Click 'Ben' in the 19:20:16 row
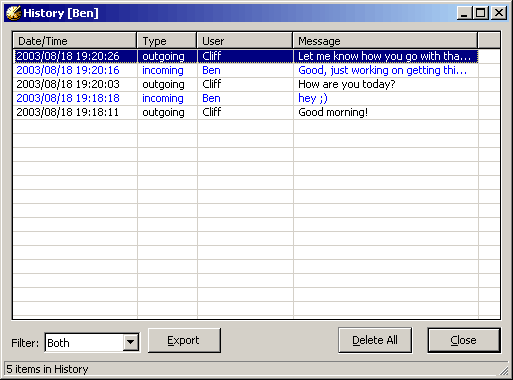The width and height of the screenshot is (513, 380). point(211,70)
